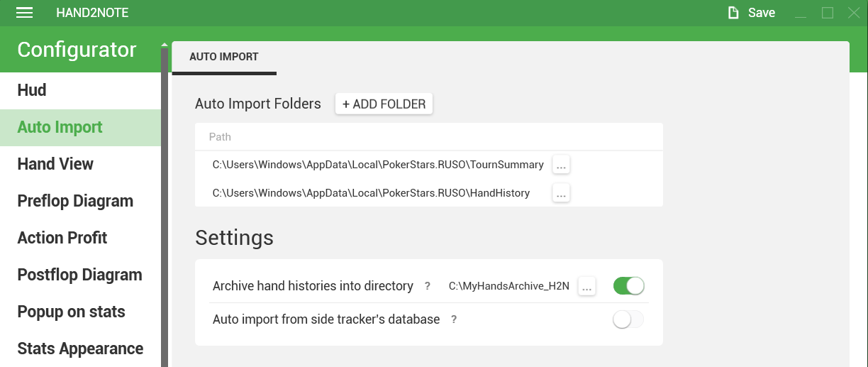This screenshot has width=868, height=367.
Task: Click the Save document icon
Action: point(733,13)
